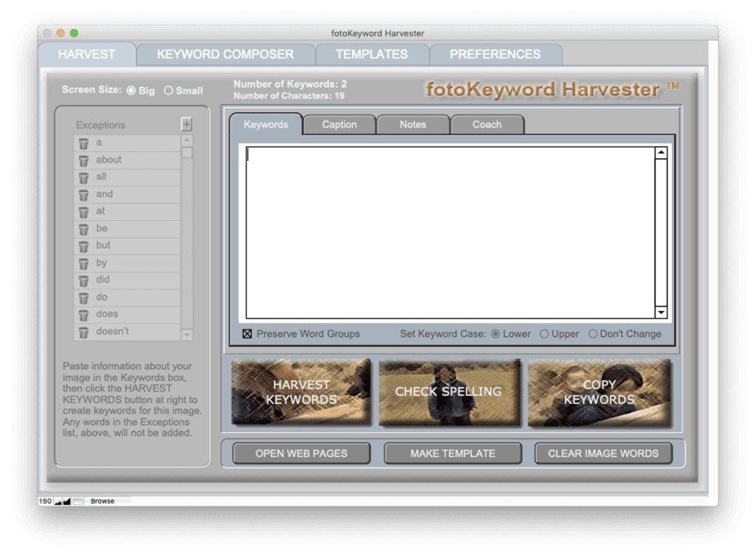Delete 'be' from exceptions with trash icon
This screenshot has height=556, width=756.
83,230
